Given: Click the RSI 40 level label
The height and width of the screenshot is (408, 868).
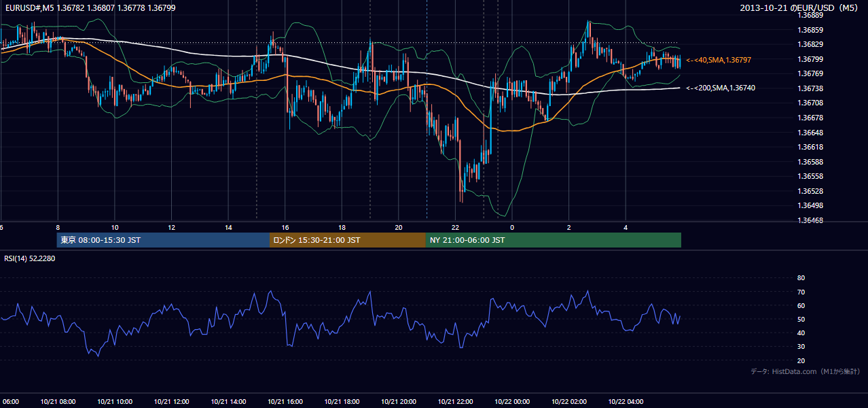Looking at the screenshot, I should click(801, 333).
